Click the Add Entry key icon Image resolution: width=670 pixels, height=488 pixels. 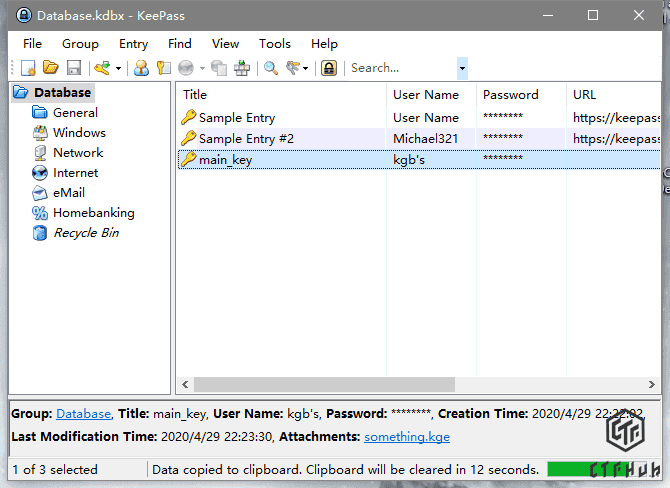101,68
